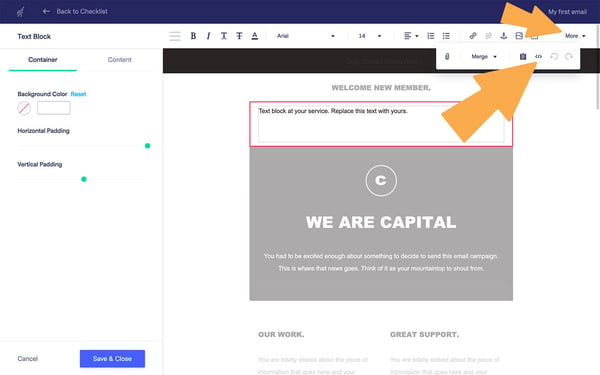Insert a numbered list
Viewport: 600px width, 375px height.
point(430,36)
